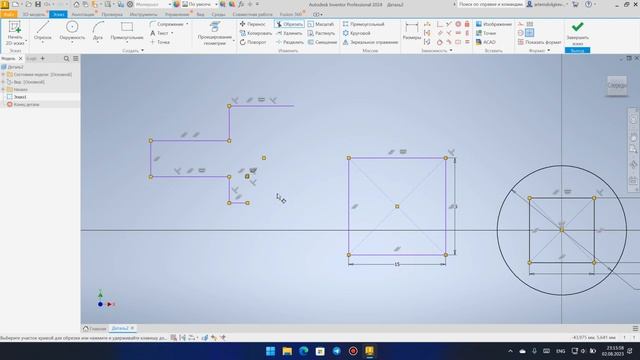Click Показать формат (Show Format)
The image size is (640, 360).
pos(539,42)
